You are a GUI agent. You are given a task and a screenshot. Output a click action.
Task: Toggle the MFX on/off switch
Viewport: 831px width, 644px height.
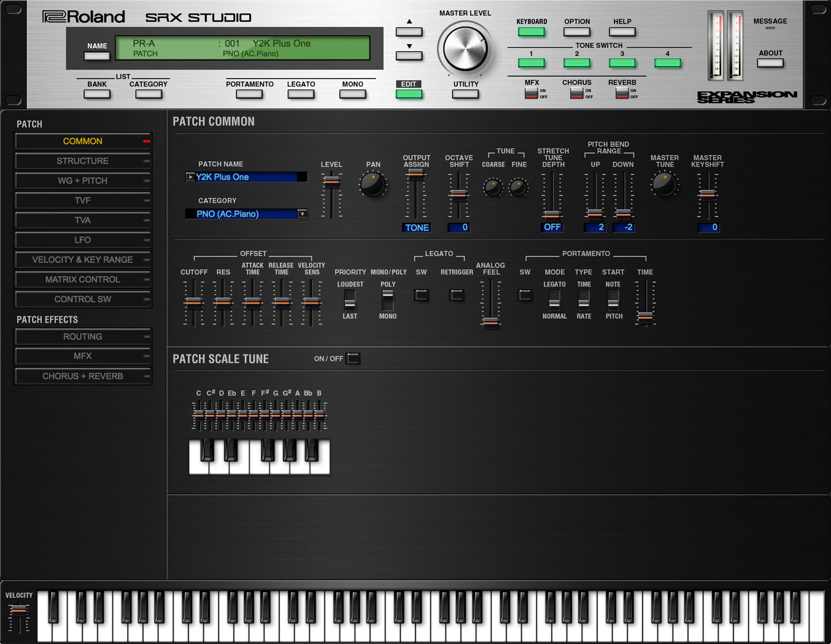[x=531, y=93]
